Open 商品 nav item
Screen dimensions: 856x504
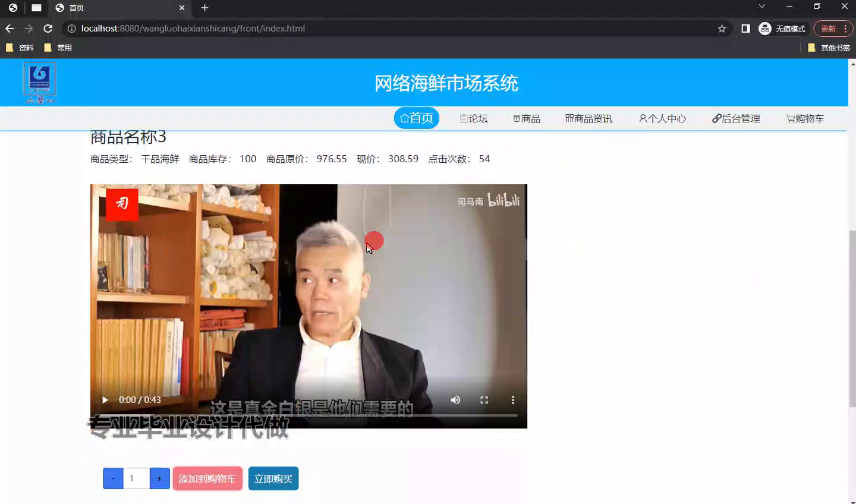pos(527,119)
